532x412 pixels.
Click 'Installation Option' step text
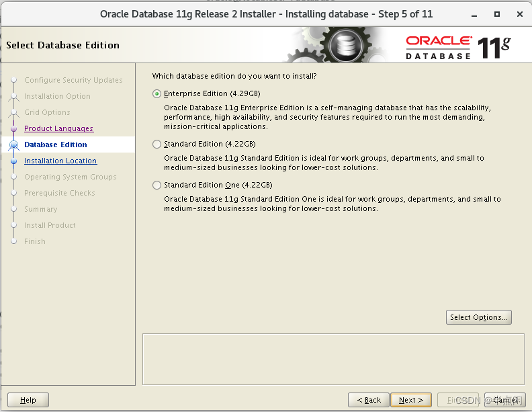click(x=57, y=96)
